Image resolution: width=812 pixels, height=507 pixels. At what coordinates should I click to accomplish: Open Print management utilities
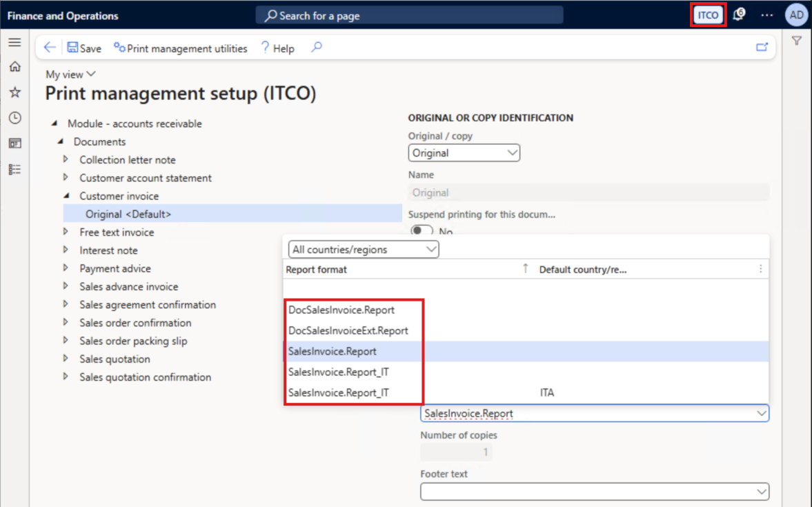click(x=181, y=48)
